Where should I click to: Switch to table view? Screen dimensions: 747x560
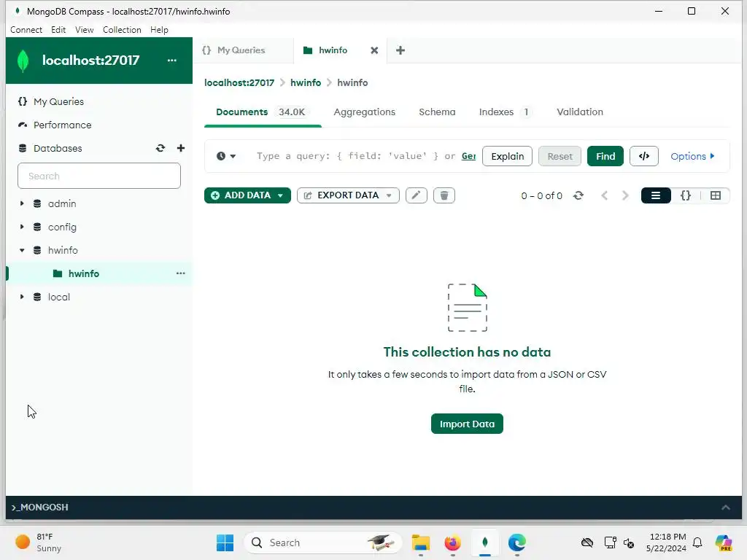715,195
